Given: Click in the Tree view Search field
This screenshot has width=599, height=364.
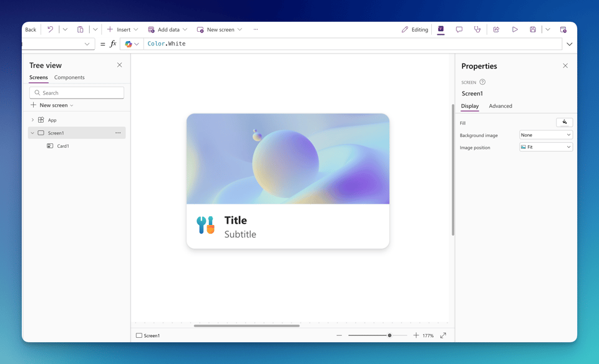Looking at the screenshot, I should pos(77,93).
